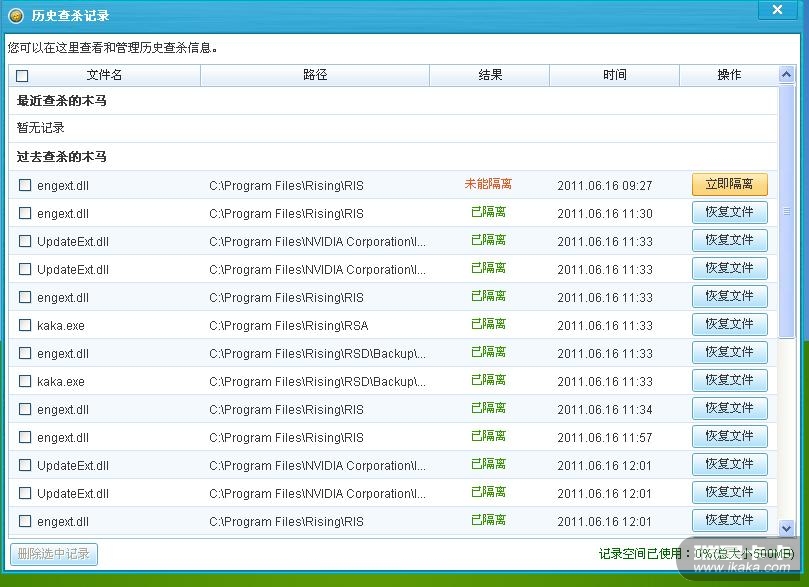Click 恢复文件 for engext.dll at 12:01
Screen dimensions: 809x587
coord(730,520)
